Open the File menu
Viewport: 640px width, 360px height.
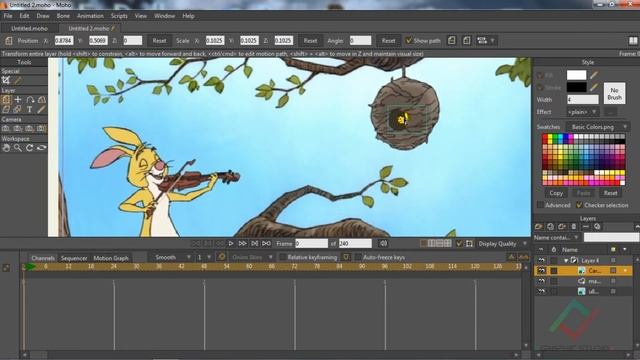[x=8, y=16]
